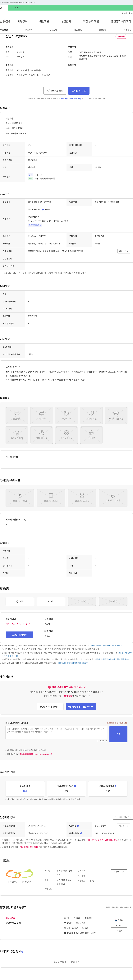Click the phone text 문의 : 043)283-3055
Viewport: 133px width, 980px height.
(16, 134)
